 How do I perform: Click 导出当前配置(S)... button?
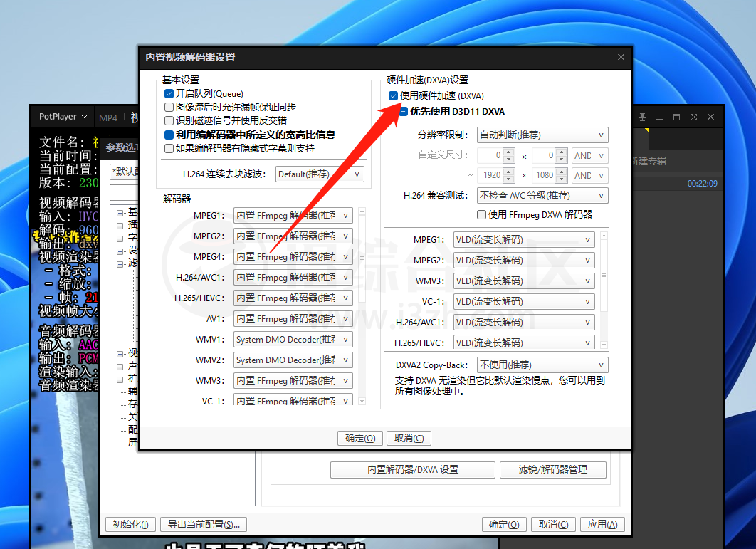coord(204,524)
